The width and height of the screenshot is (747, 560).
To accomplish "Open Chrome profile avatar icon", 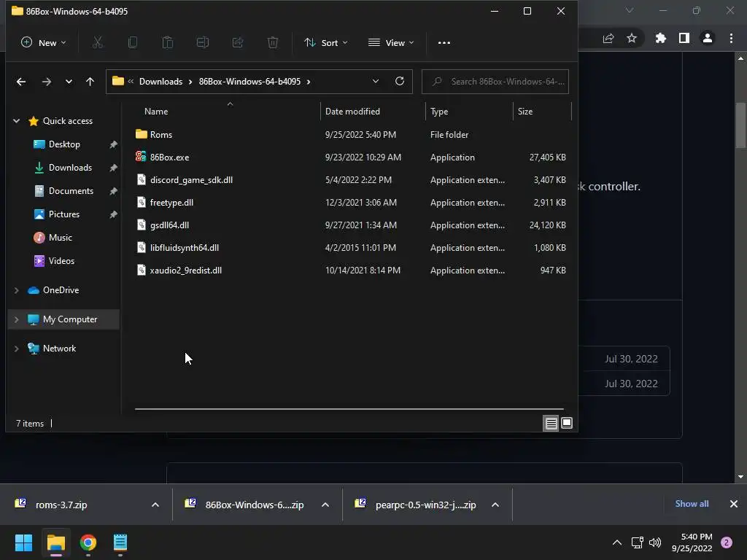I will 708,38.
